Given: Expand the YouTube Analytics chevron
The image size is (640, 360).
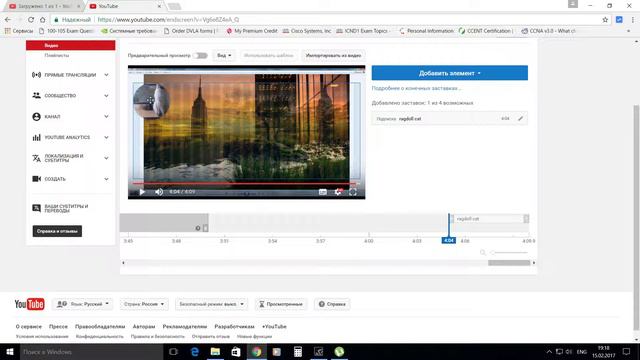Looking at the screenshot, I should tap(106, 138).
